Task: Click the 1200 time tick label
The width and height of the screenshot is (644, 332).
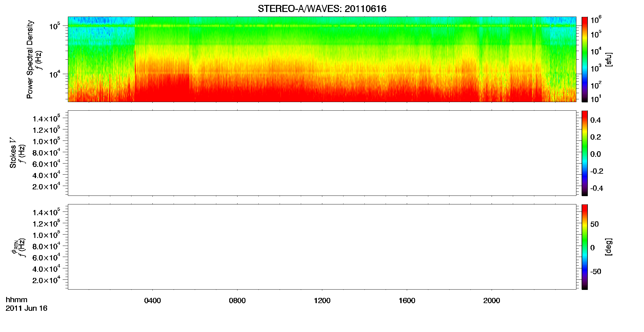Action: 322,301
